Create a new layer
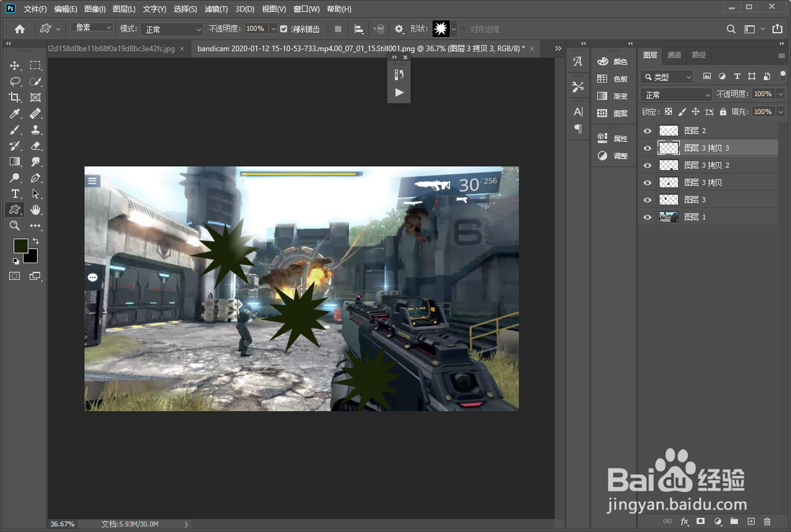 751,522
